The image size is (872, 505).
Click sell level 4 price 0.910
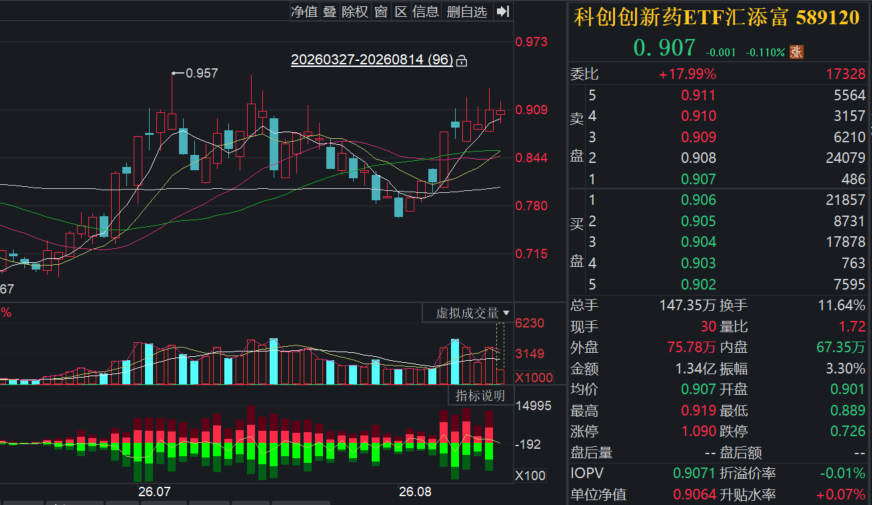(x=698, y=116)
